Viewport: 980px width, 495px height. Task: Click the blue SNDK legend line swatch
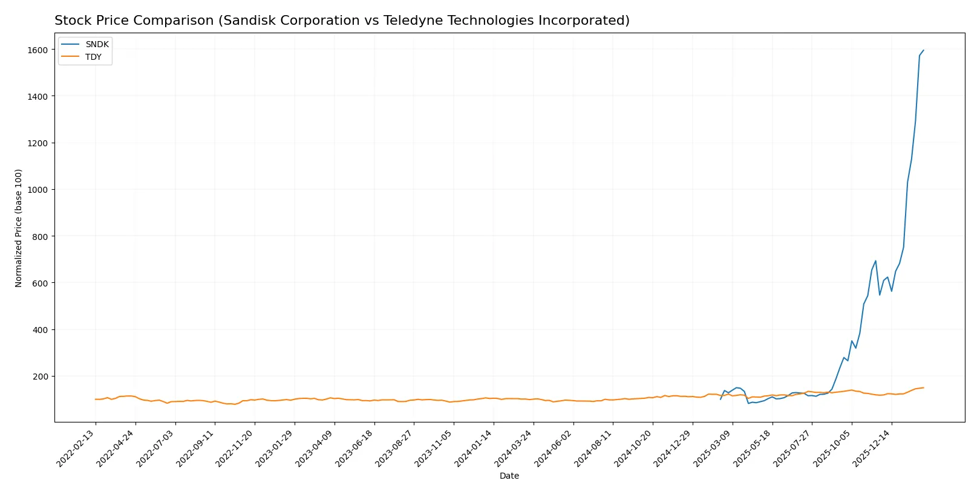[70, 45]
